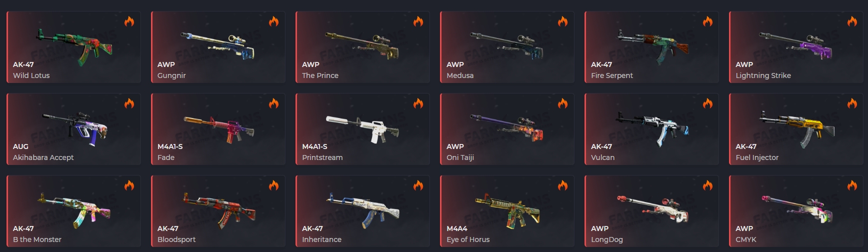
Task: Click the flame icon on AK-47 Vulcan card
Action: pyautogui.click(x=707, y=103)
